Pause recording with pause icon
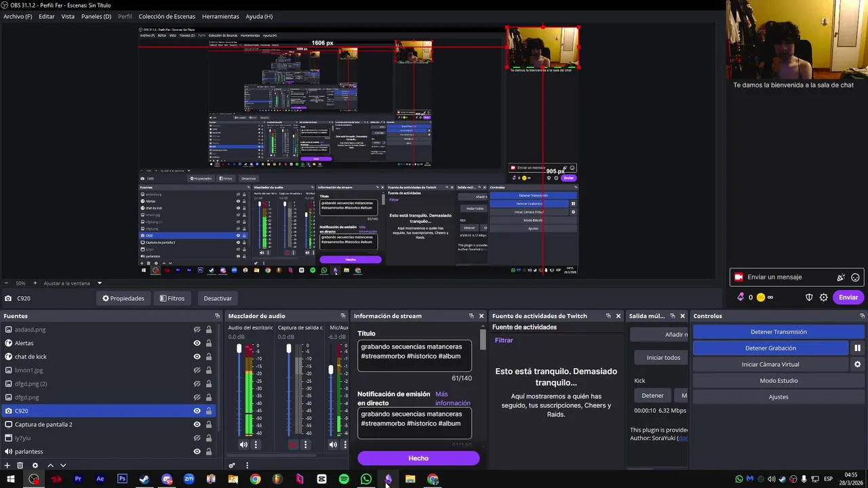Screen dimensions: 868x488 click(857, 348)
